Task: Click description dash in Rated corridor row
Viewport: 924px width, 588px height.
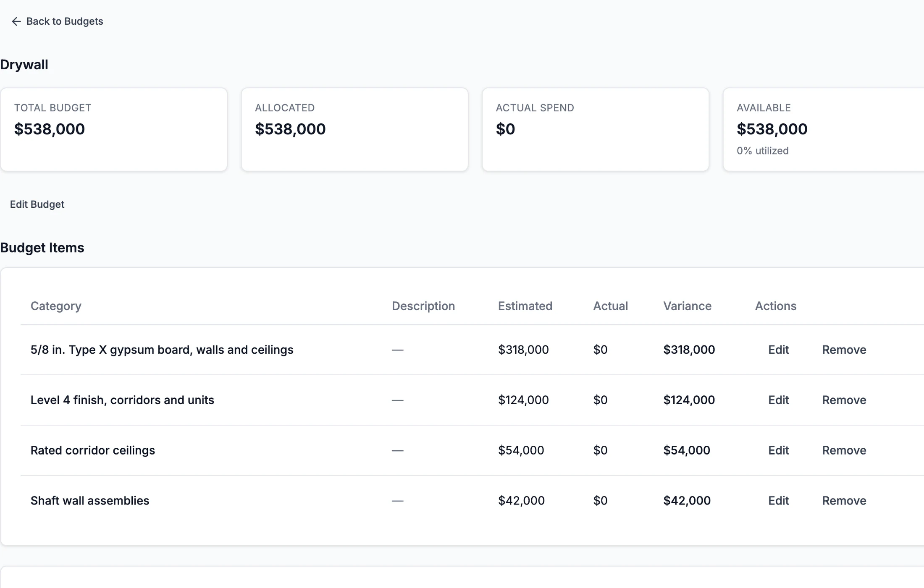Action: (x=397, y=450)
